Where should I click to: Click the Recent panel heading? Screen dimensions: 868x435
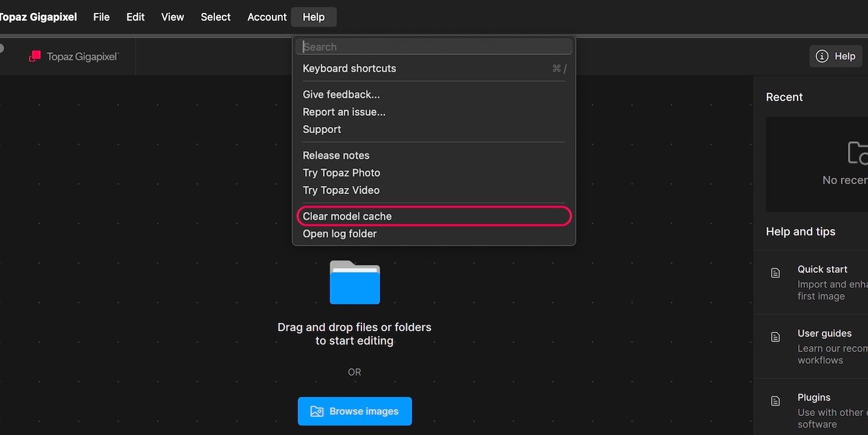[x=784, y=97]
